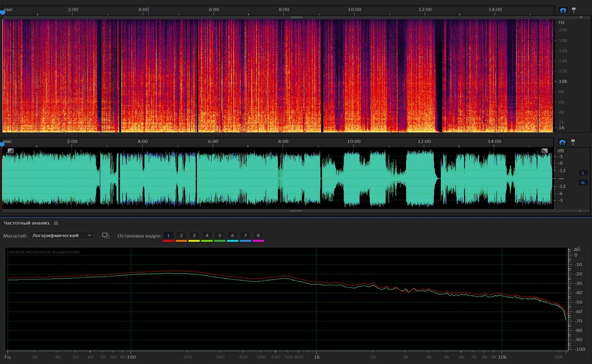Screen dimensions: 592x364
Task: Click the fade-out handle on the waveform
Action: (544, 151)
